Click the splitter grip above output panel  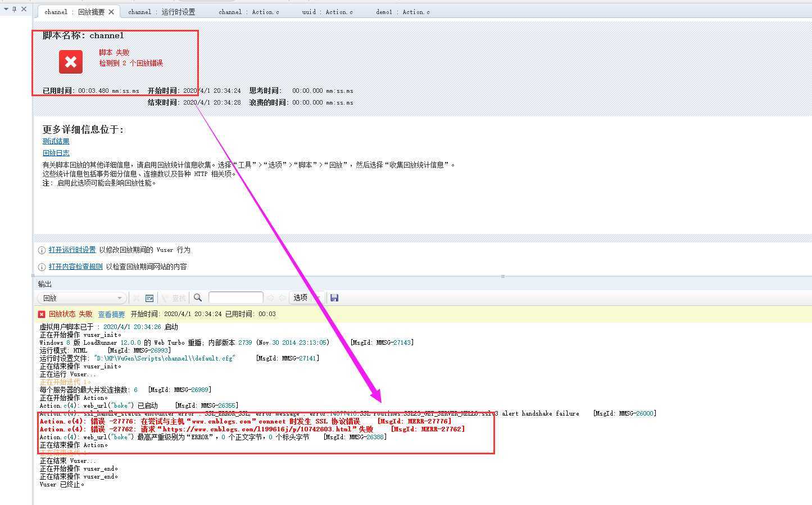(503, 276)
